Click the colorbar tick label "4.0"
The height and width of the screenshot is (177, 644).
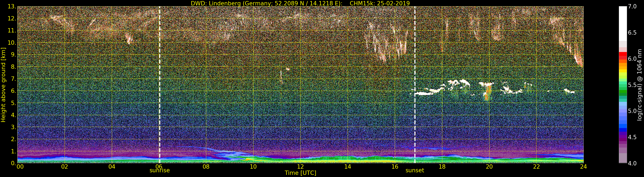(632, 163)
